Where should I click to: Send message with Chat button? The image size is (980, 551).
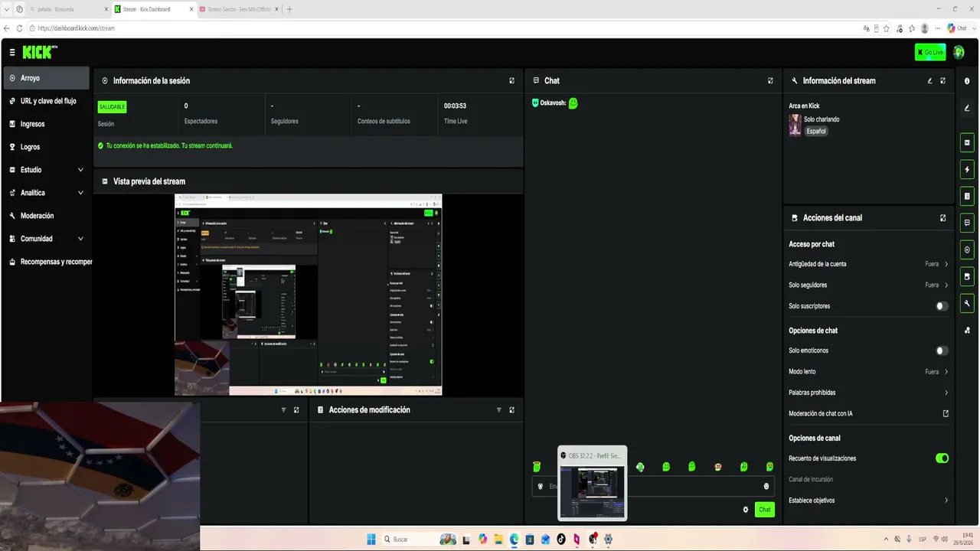[x=764, y=510]
